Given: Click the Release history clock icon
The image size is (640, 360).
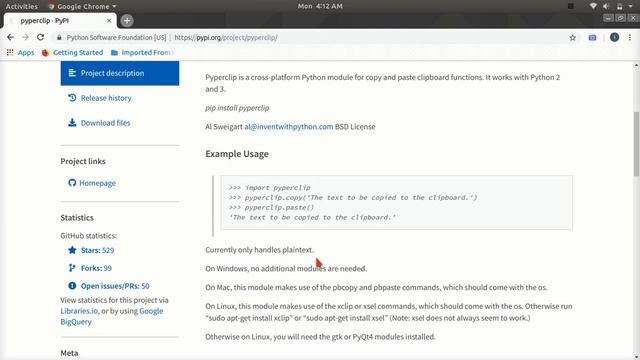Looking at the screenshot, I should [72, 98].
